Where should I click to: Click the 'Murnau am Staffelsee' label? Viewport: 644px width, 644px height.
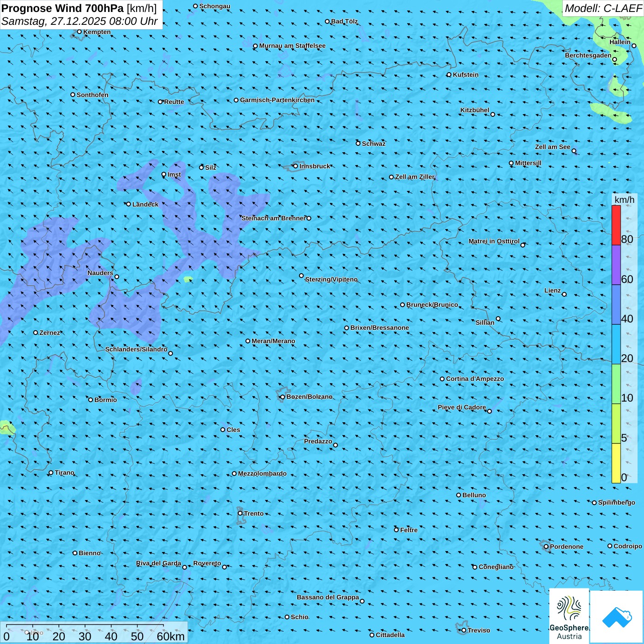[x=292, y=46]
